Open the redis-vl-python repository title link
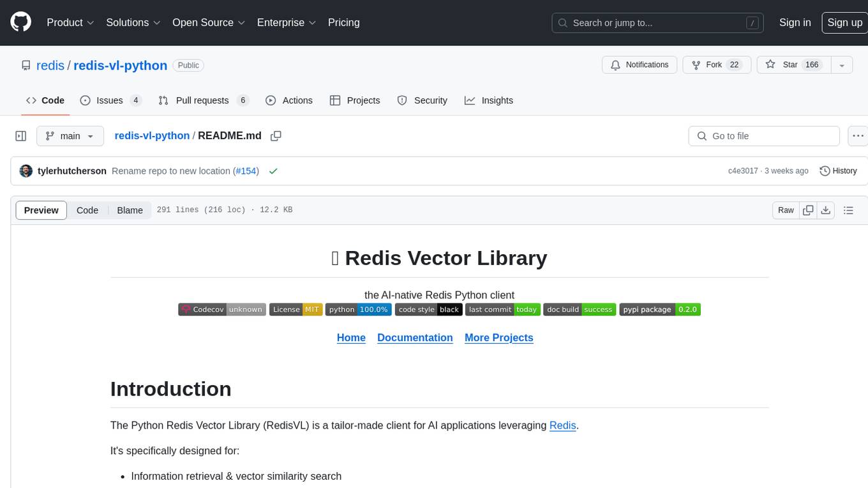868x488 pixels. [121, 65]
